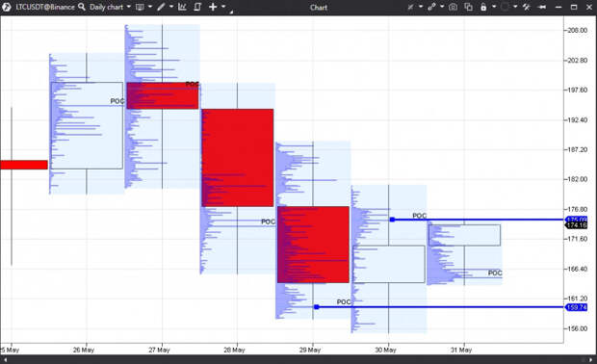The image size is (597, 364).
Task: Expand dropdown next to crossed-out tool icon
Action: [x=421, y=7]
